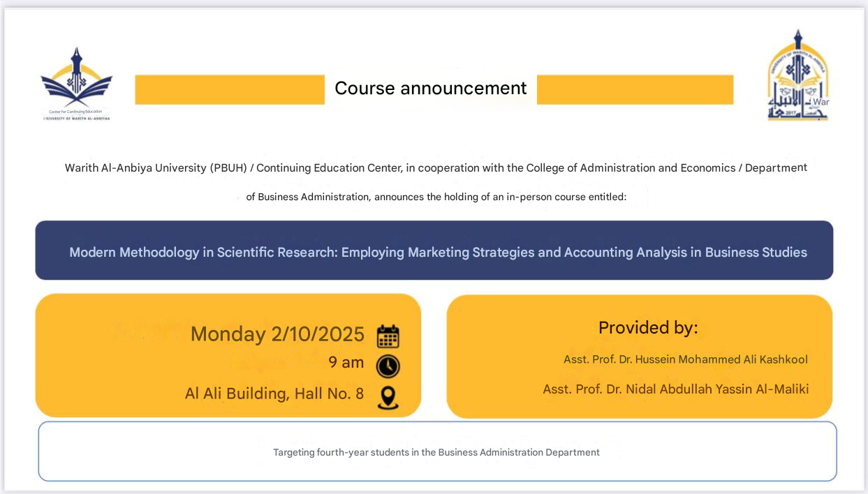Select the "Monday 2/10/2025" date text
This screenshot has width=868, height=494.
tap(277, 334)
